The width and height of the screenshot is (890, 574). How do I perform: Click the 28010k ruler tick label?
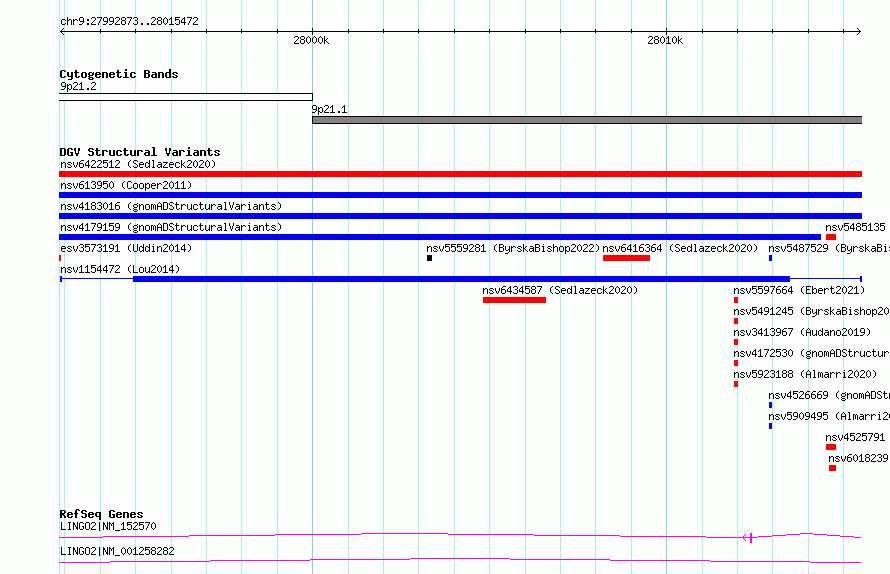pos(665,40)
